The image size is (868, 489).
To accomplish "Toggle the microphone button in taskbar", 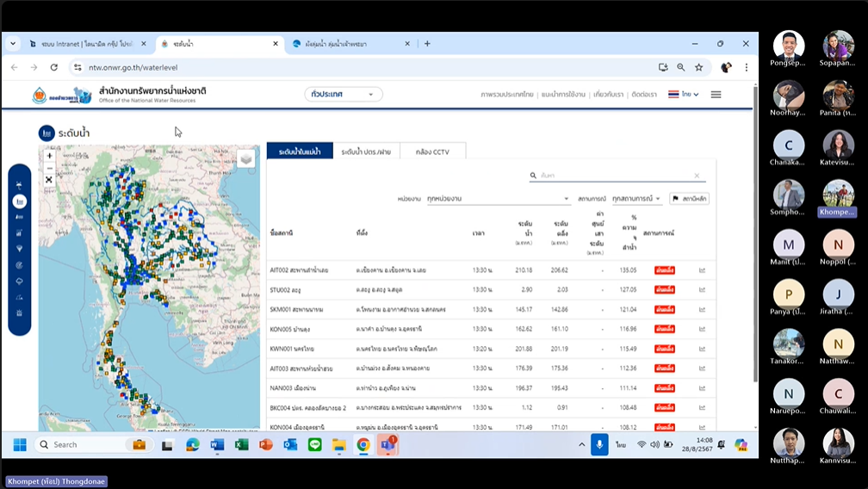I will [x=599, y=445].
